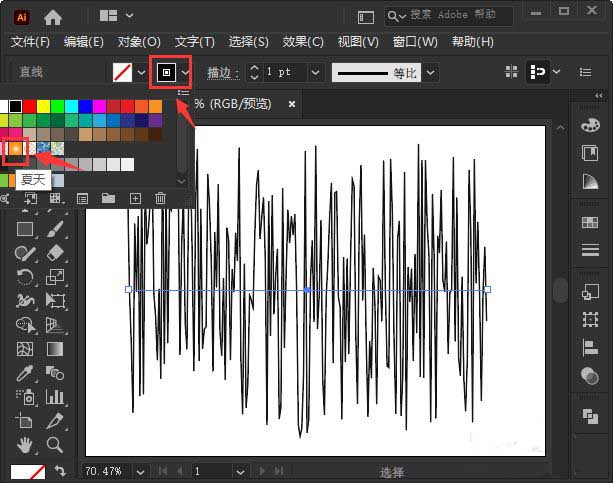
Task: Expand the 70.47% zoom level dropdown
Action: point(140,472)
